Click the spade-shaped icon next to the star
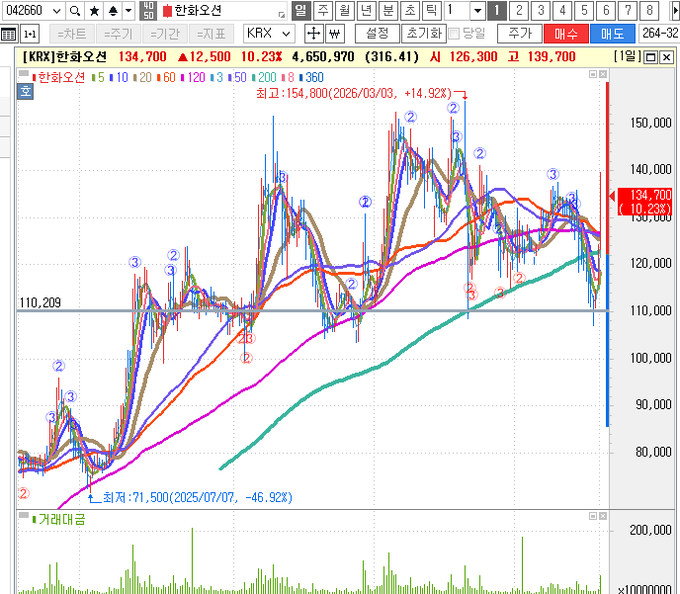 (113, 11)
